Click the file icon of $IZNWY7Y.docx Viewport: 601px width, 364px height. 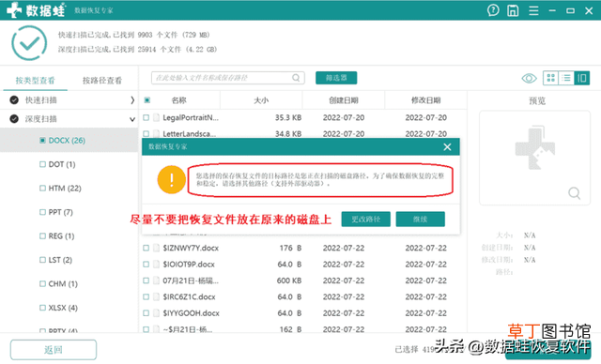click(156, 248)
